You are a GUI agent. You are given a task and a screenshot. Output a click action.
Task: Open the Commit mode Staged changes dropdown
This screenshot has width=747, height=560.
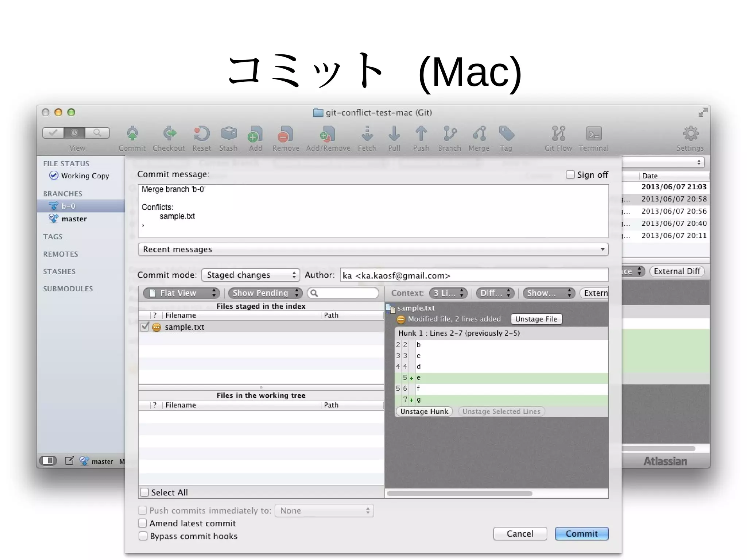point(251,275)
